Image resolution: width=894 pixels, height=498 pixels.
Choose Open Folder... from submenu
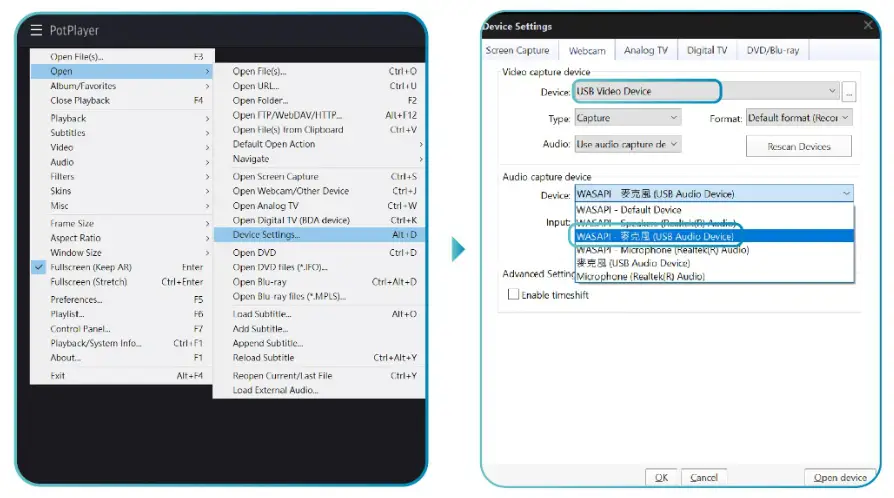319,100
